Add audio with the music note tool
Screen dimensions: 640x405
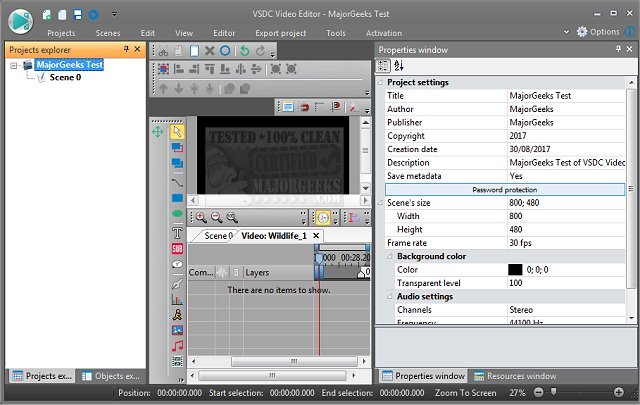point(177,346)
